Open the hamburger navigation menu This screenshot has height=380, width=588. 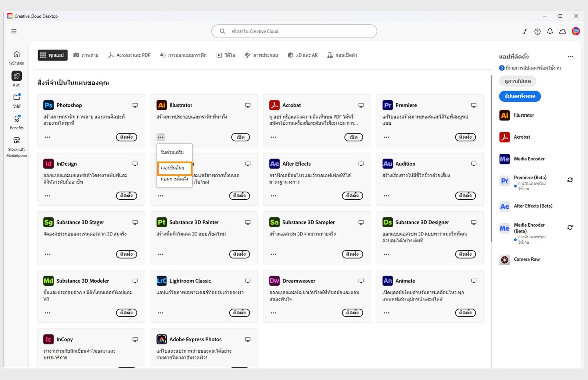coord(14,31)
